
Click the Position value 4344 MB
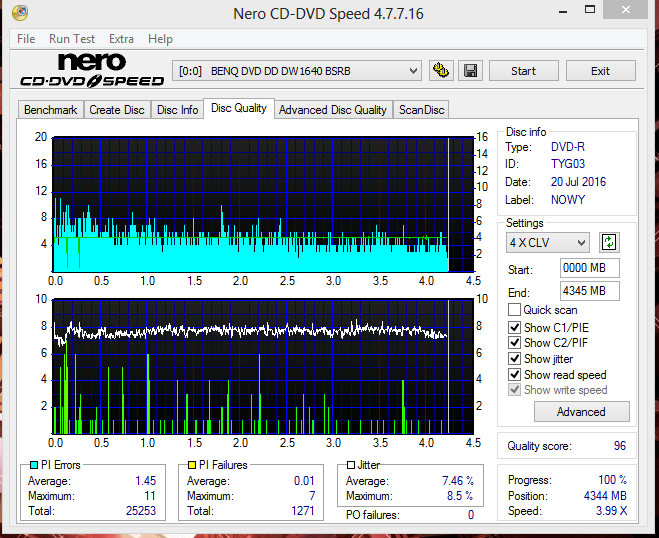pos(605,496)
